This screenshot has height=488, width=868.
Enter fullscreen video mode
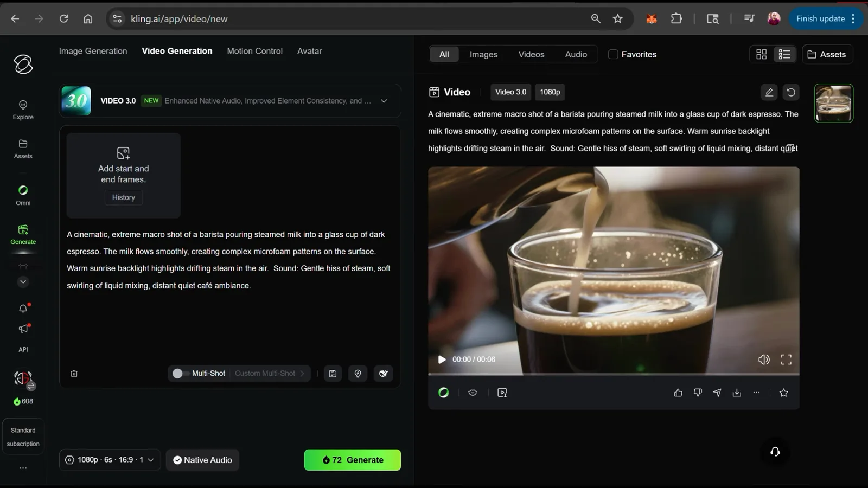tap(786, 359)
